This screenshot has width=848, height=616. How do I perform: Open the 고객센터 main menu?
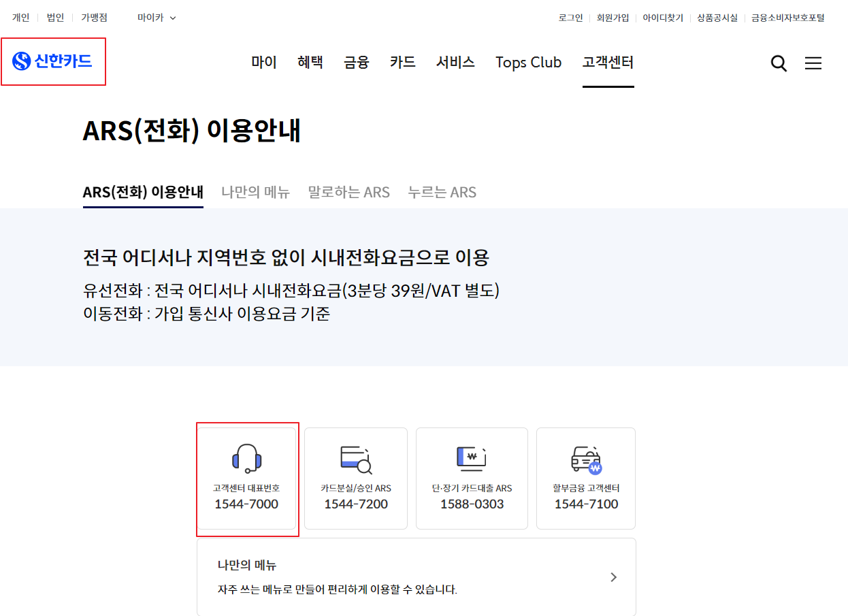click(608, 63)
